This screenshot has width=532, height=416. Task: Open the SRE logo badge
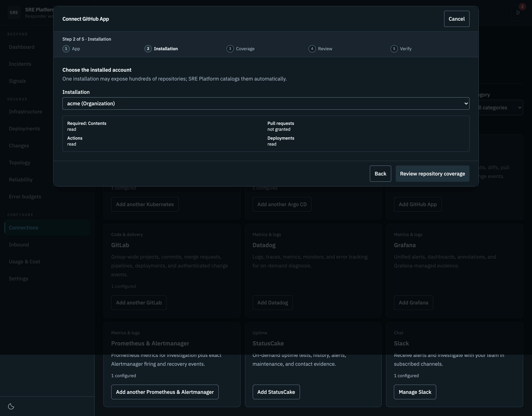[14, 13]
